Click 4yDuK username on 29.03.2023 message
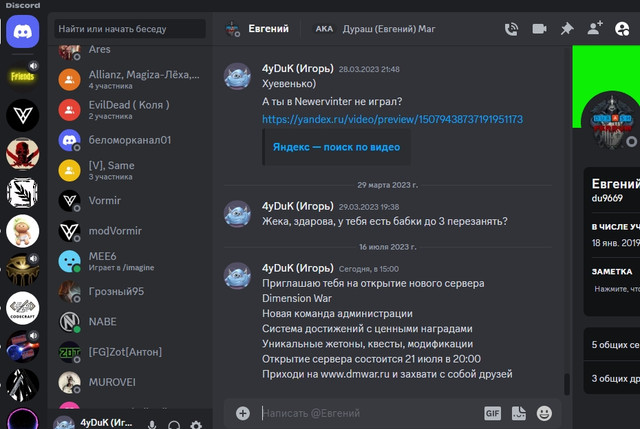 click(x=298, y=206)
